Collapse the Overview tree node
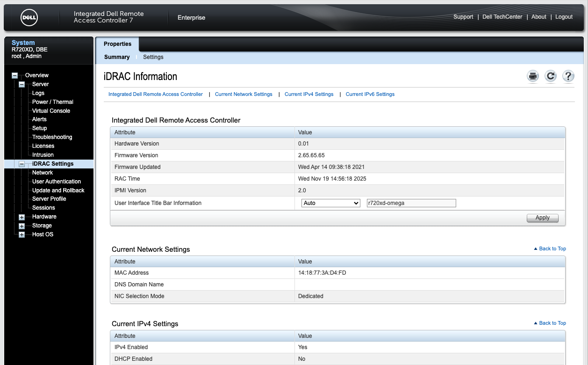The height and width of the screenshot is (365, 588). (14, 75)
